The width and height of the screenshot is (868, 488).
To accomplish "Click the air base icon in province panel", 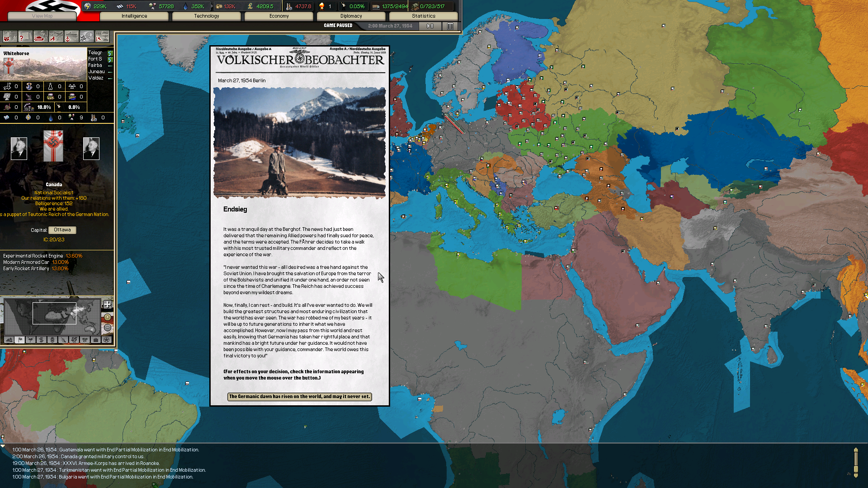I will point(7,86).
